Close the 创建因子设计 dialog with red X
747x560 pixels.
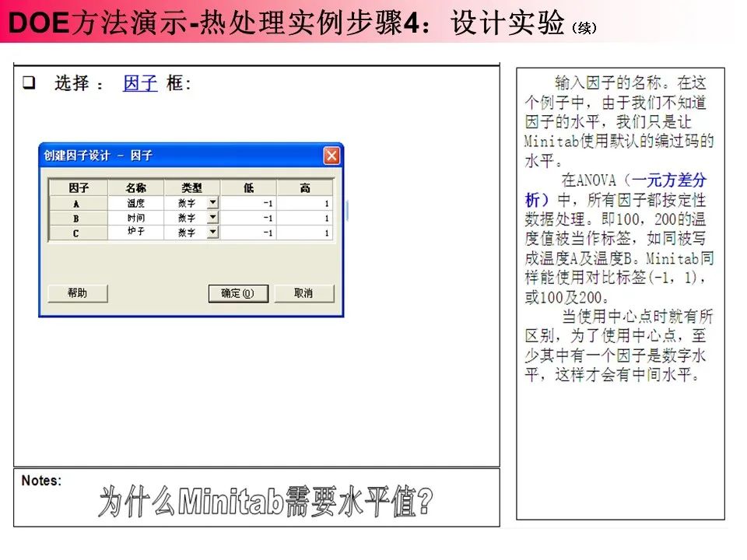click(331, 156)
